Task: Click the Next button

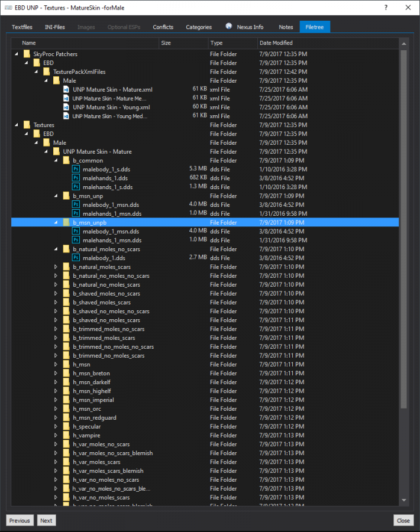Action: pos(46,520)
